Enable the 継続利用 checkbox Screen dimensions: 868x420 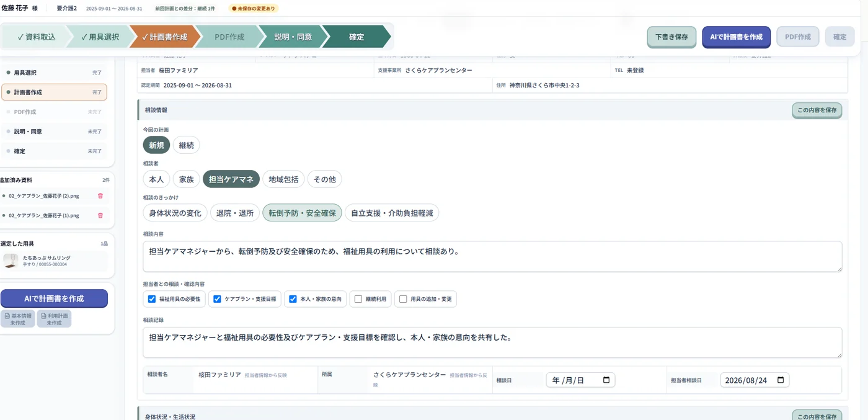(358, 299)
